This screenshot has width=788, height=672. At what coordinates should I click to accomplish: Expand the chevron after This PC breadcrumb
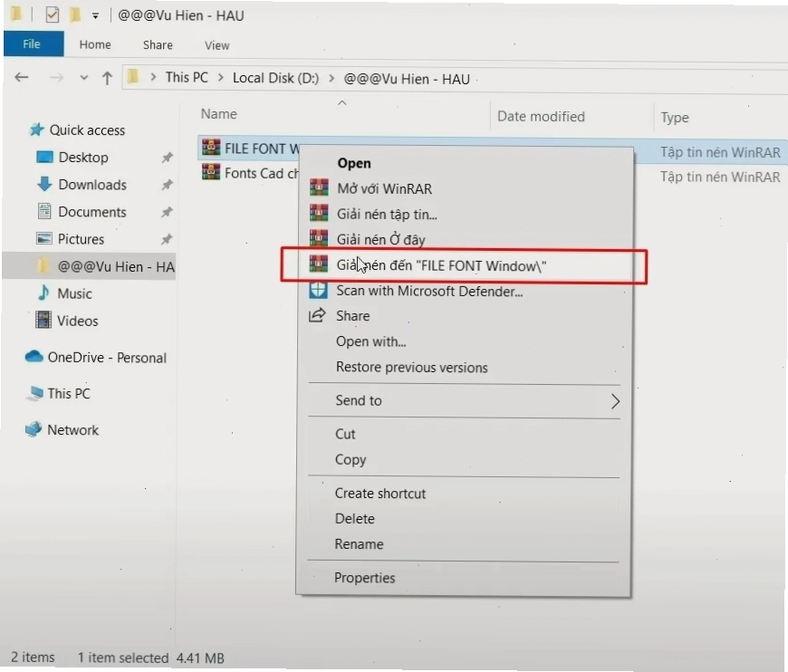click(220, 78)
